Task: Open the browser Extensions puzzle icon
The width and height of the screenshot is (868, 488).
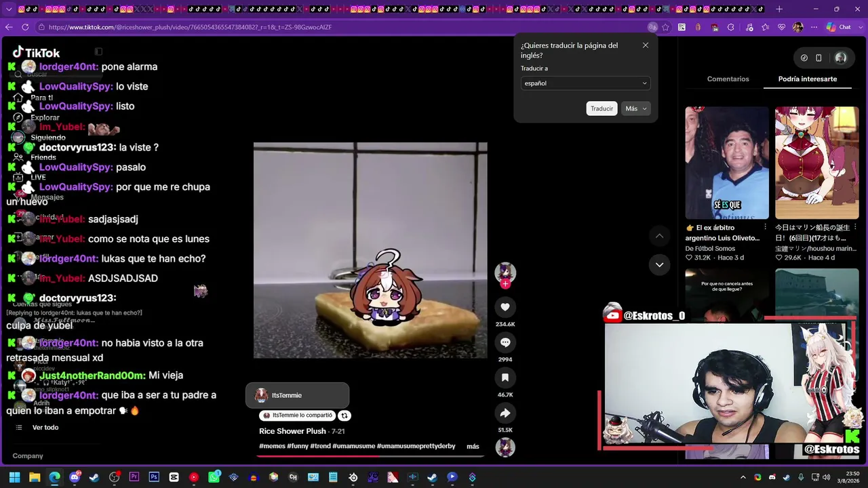Action: point(731,27)
